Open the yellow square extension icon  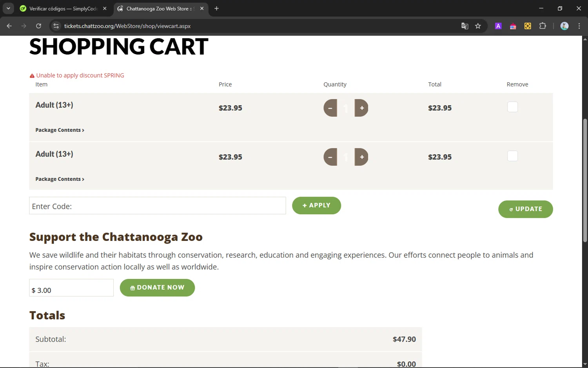[x=528, y=26]
